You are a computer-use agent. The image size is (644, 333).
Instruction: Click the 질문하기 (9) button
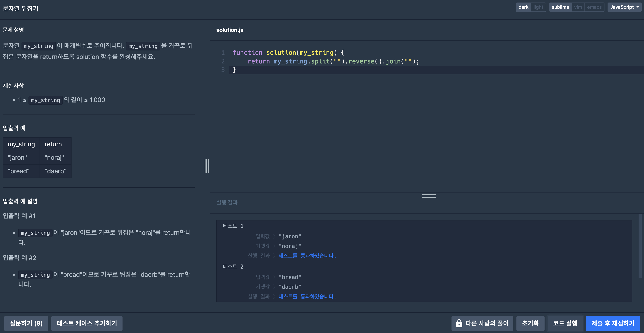(x=26, y=323)
